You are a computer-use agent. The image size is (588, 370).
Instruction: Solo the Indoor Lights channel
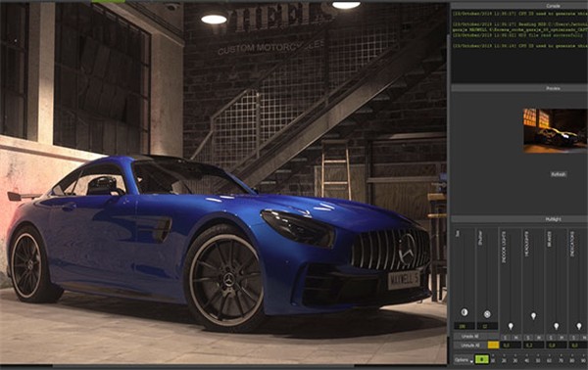tap(505, 338)
